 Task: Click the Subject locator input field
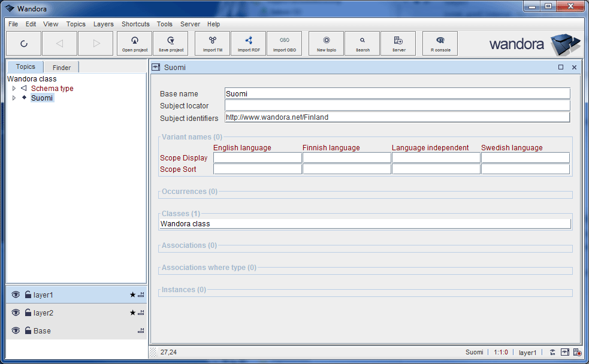(x=396, y=105)
